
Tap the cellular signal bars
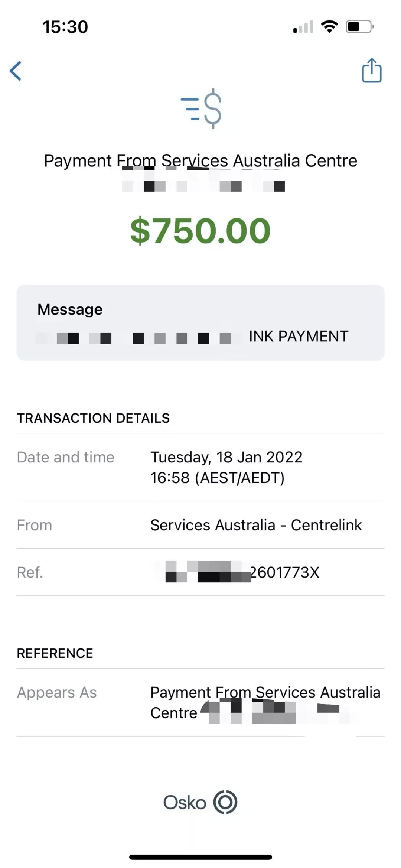pos(303,27)
